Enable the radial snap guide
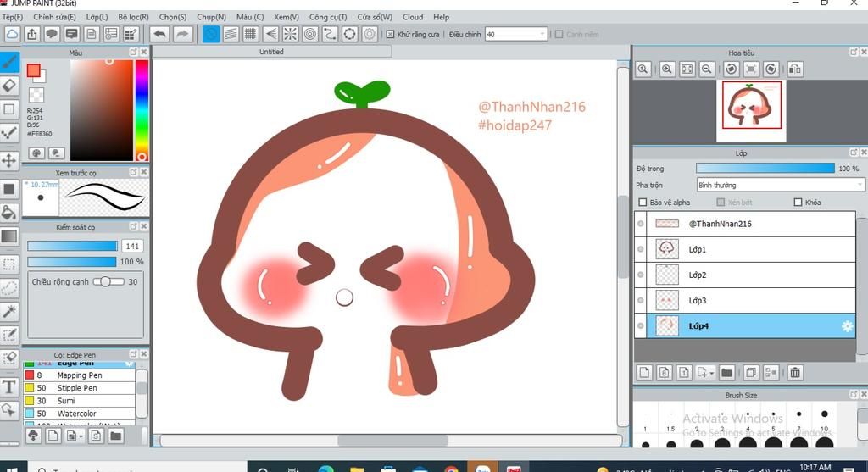Screen dimensions: 868x472 click(x=291, y=34)
